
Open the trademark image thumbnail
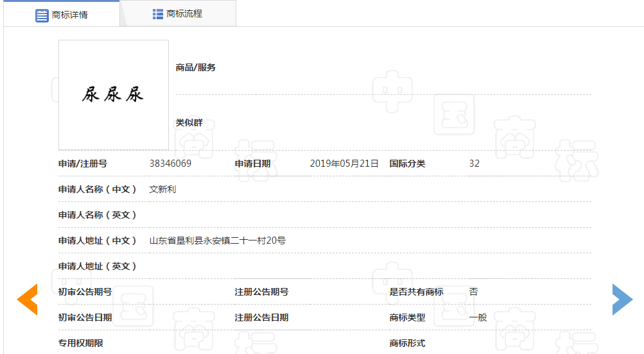coord(114,95)
